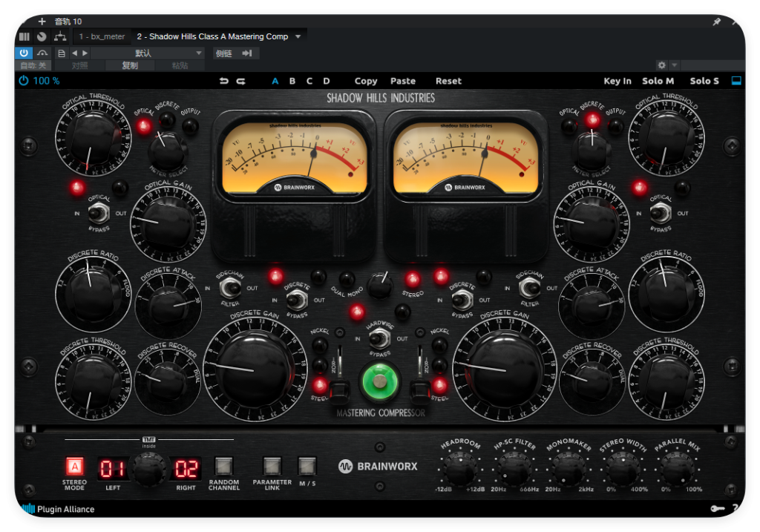Flip the right Discrete Bypass switch
Image resolution: width=760 pixels, height=532 pixels.
point(462,301)
